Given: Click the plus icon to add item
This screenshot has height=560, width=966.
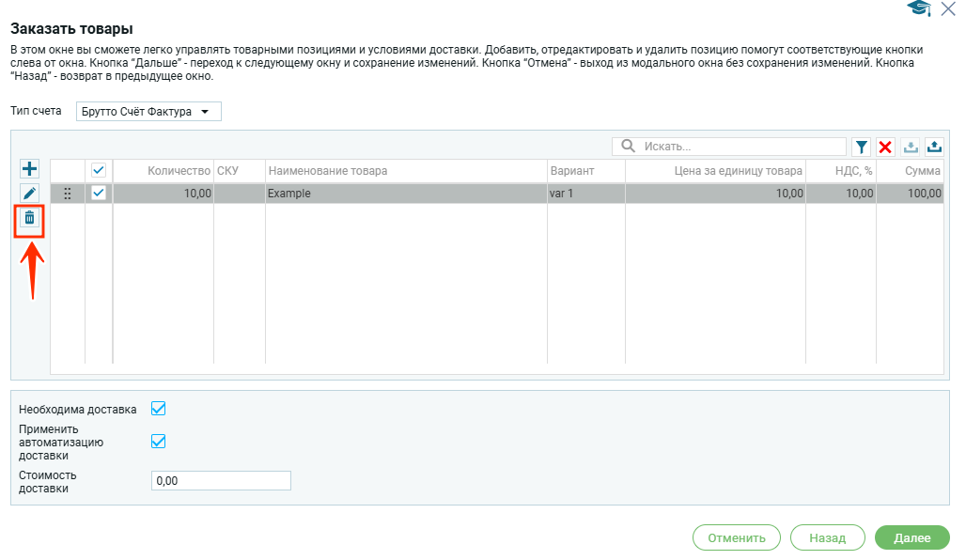Looking at the screenshot, I should pos(29,169).
